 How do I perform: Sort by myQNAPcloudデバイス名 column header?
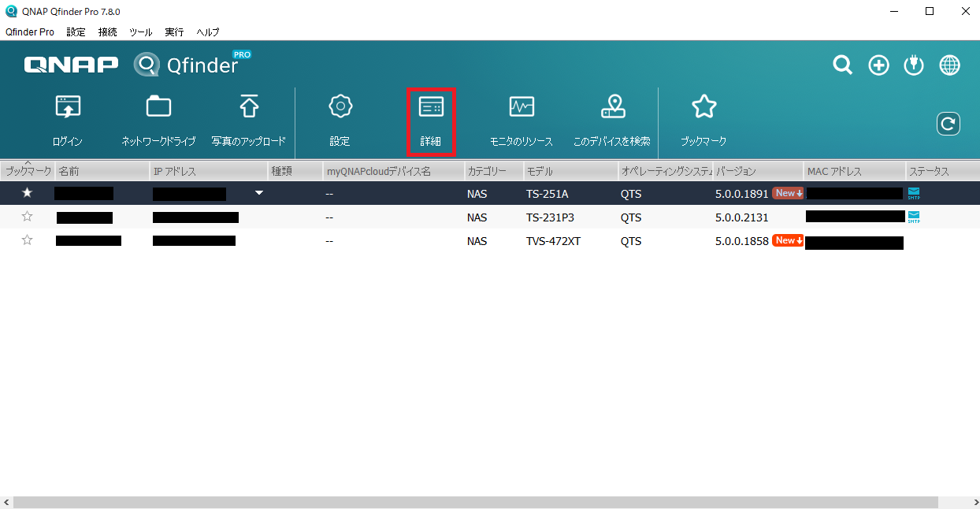(x=394, y=171)
